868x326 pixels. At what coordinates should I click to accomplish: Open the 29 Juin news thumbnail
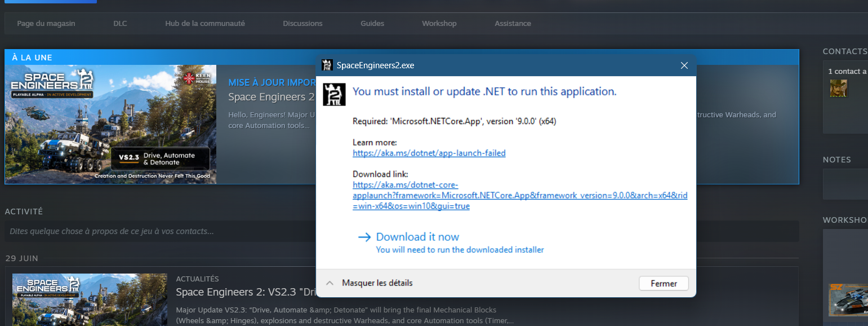[90, 299]
